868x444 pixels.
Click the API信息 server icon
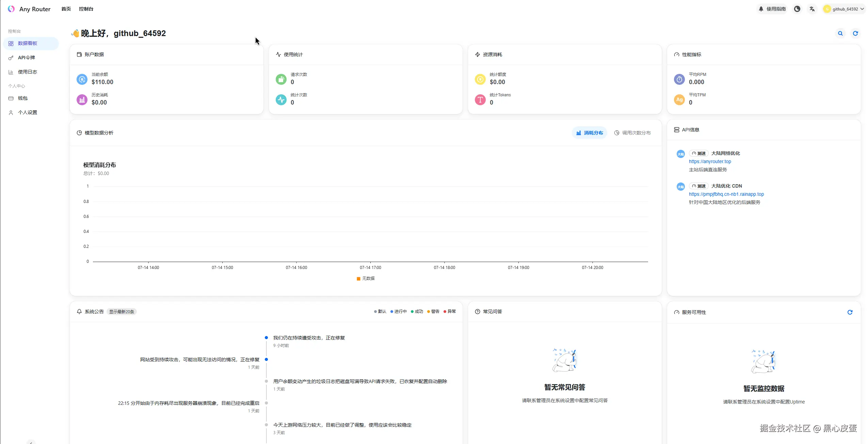tap(677, 130)
